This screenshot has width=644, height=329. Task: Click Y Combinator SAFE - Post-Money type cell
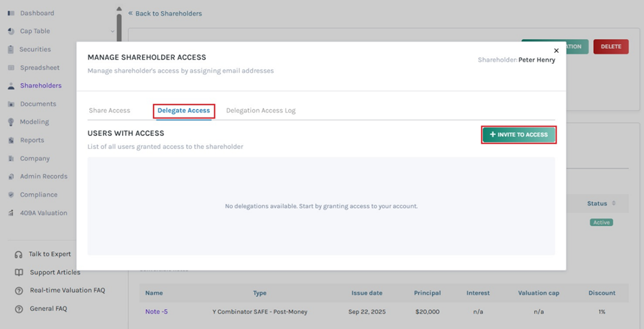pos(259,312)
